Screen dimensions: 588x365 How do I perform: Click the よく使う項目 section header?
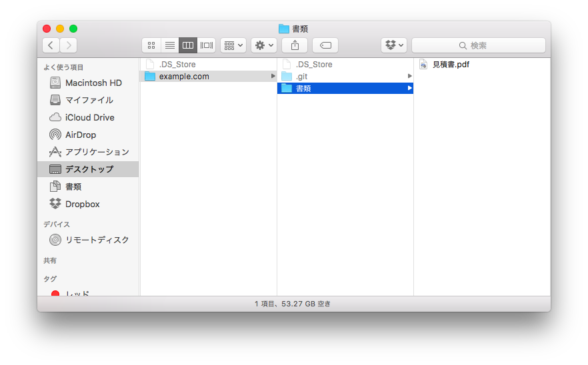pyautogui.click(x=63, y=67)
